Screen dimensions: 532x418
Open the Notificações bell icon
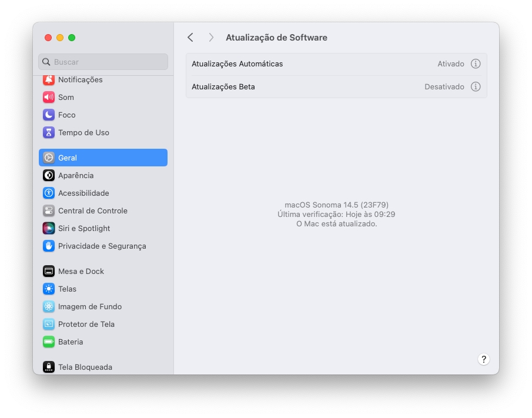pos(49,80)
